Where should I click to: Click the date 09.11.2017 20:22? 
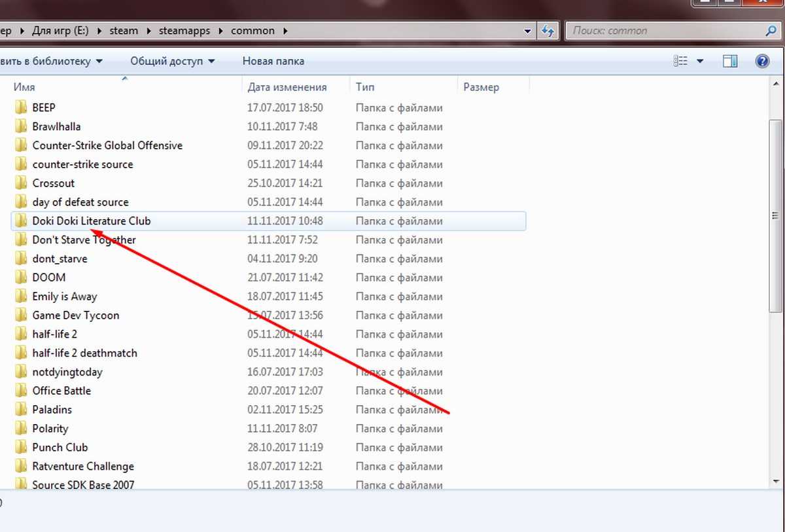pyautogui.click(x=285, y=146)
